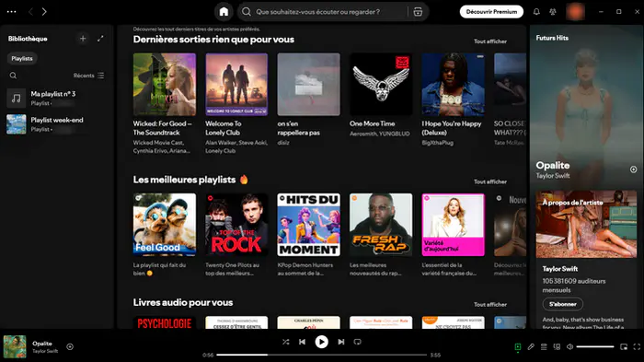Open the Récents sort dropdown

click(x=88, y=76)
